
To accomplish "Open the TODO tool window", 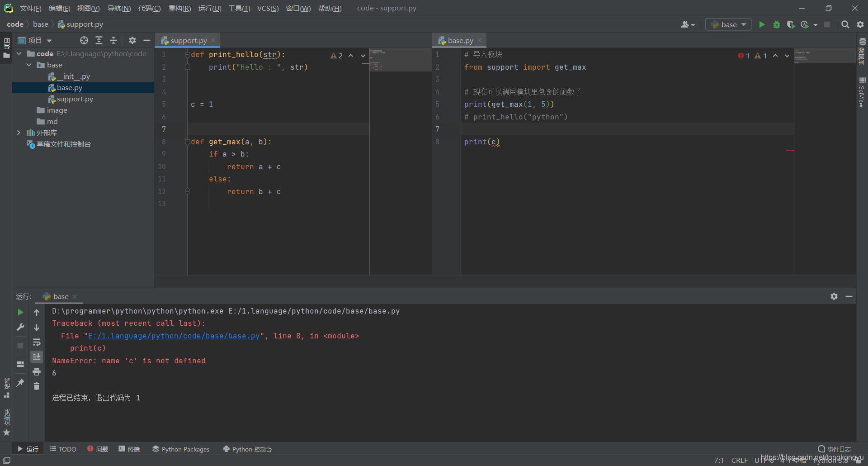I will click(63, 449).
